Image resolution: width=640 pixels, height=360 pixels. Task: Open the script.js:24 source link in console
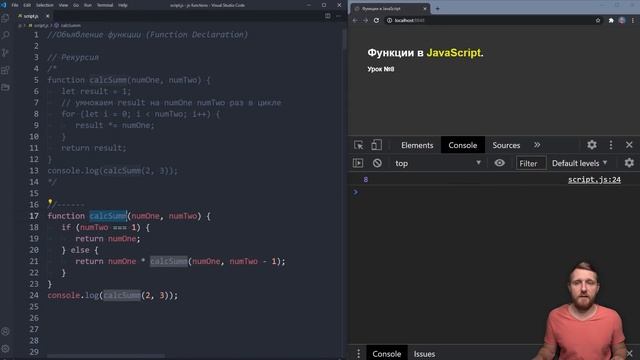coord(594,180)
